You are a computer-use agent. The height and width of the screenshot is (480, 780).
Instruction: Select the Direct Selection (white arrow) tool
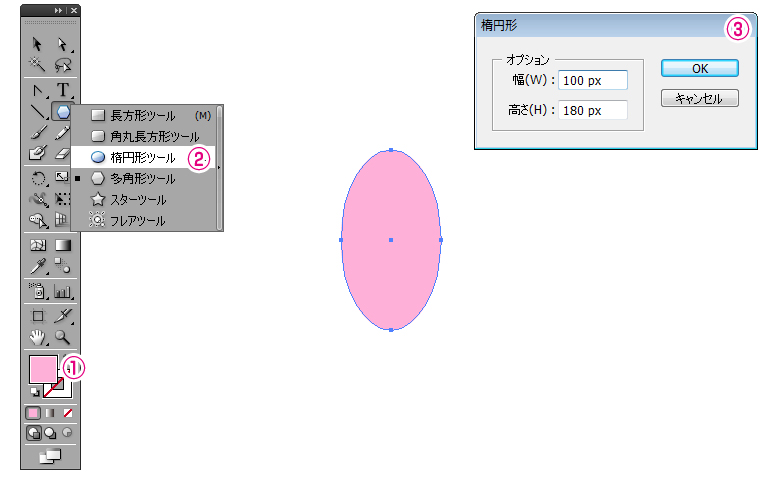point(62,45)
